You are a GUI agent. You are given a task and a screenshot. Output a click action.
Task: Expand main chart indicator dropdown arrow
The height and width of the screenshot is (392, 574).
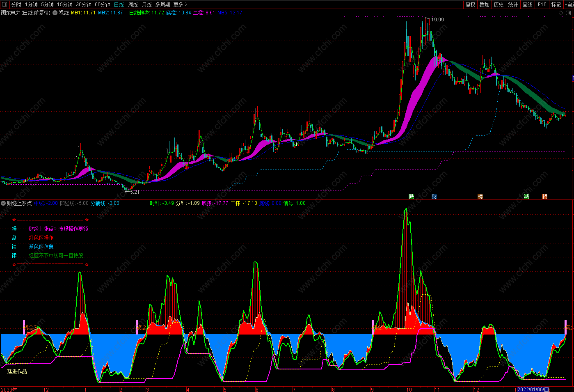click(x=55, y=13)
